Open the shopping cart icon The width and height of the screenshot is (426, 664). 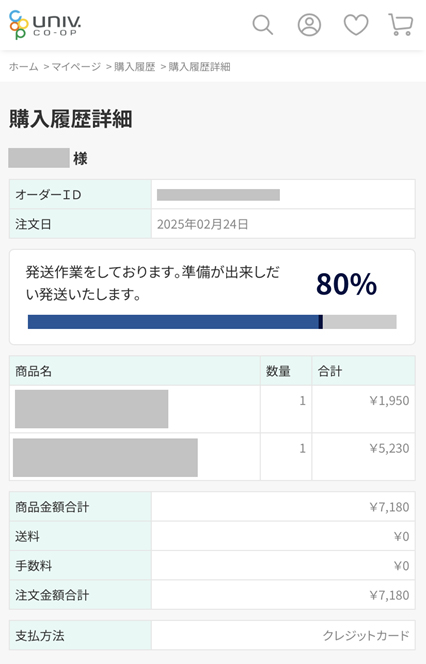(x=401, y=25)
